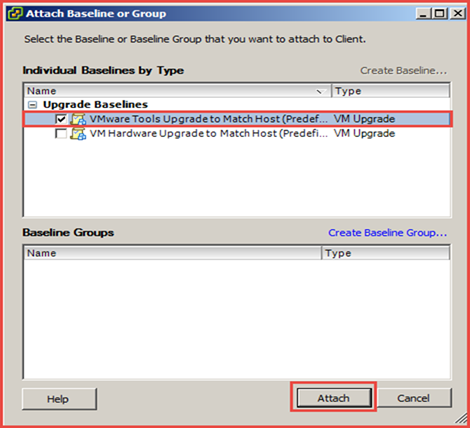470x428 pixels.
Task: Sort by Name column sort arrow
Action: (321, 91)
